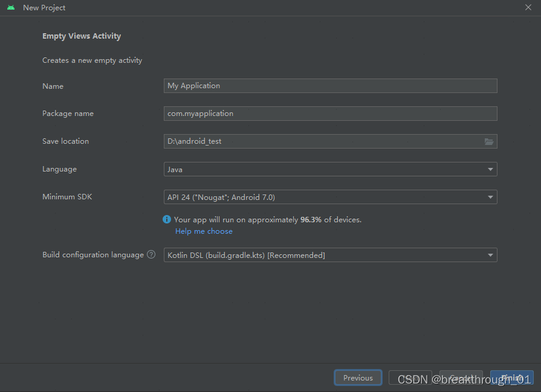The image size is (541, 392).
Task: Click the Android logo in the title bar
Action: click(x=11, y=8)
